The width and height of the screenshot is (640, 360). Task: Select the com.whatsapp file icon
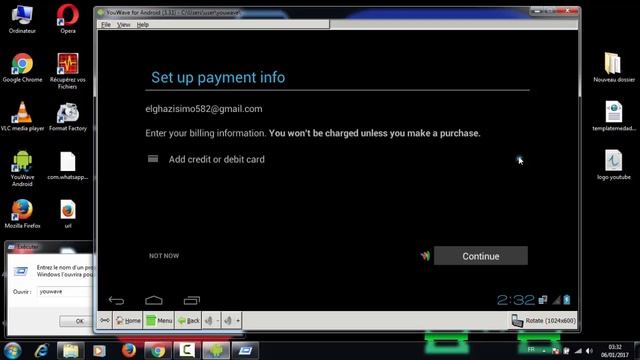pos(68,165)
